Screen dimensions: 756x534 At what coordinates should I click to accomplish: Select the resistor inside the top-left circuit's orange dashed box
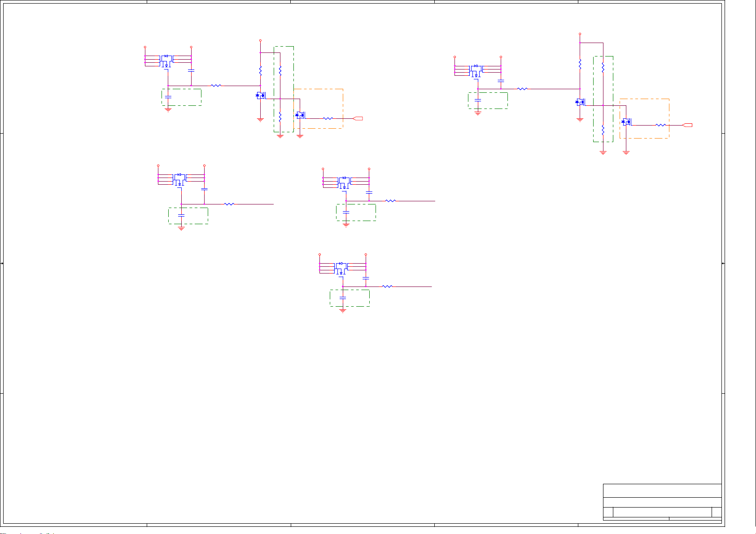pyautogui.click(x=328, y=118)
